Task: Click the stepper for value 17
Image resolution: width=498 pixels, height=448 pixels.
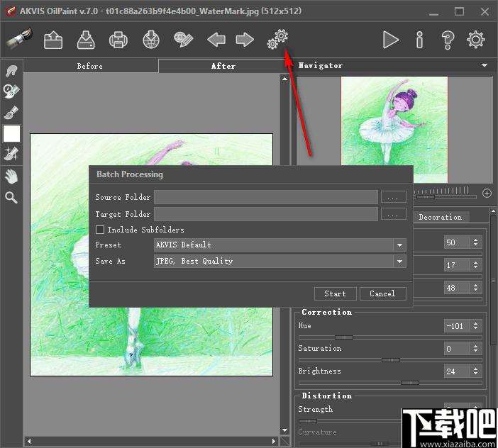Action: click(x=475, y=265)
